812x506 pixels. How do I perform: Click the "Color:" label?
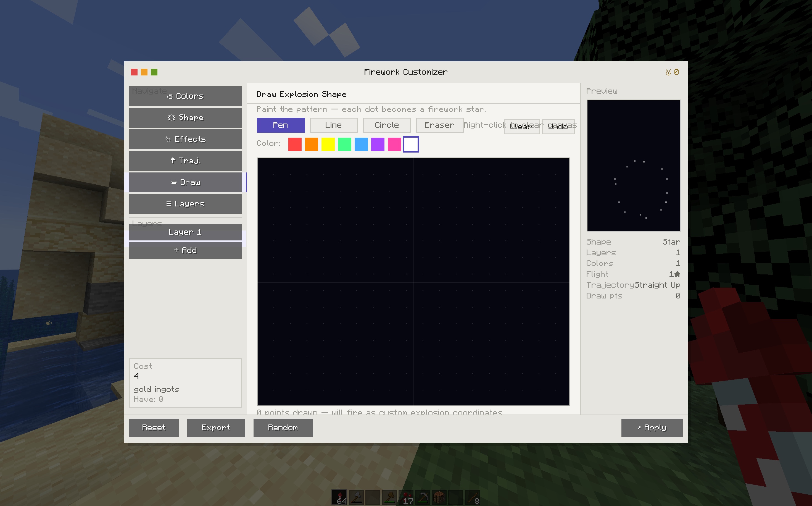[x=268, y=143]
